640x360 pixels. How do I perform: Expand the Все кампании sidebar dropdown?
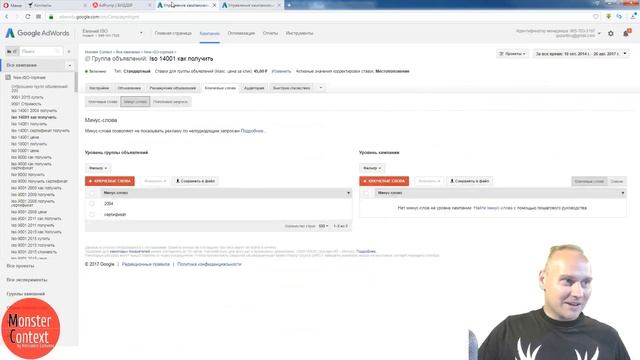[x=70, y=65]
